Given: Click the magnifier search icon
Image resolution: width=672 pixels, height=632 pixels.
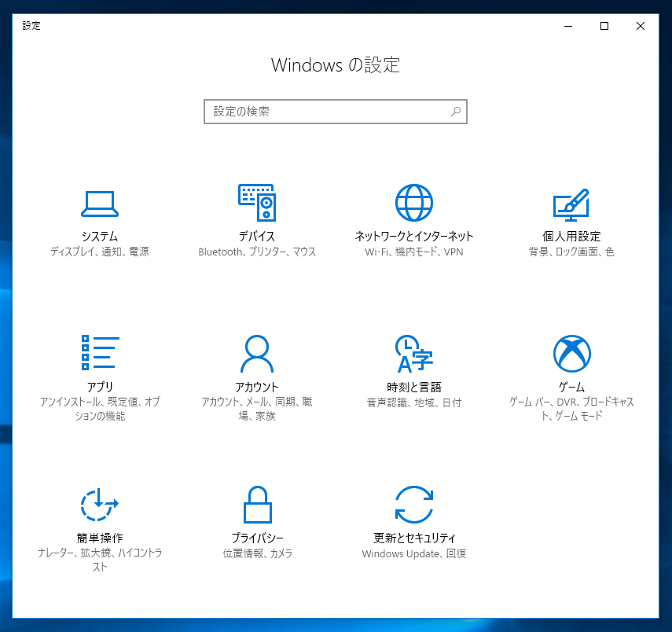Looking at the screenshot, I should click(456, 112).
